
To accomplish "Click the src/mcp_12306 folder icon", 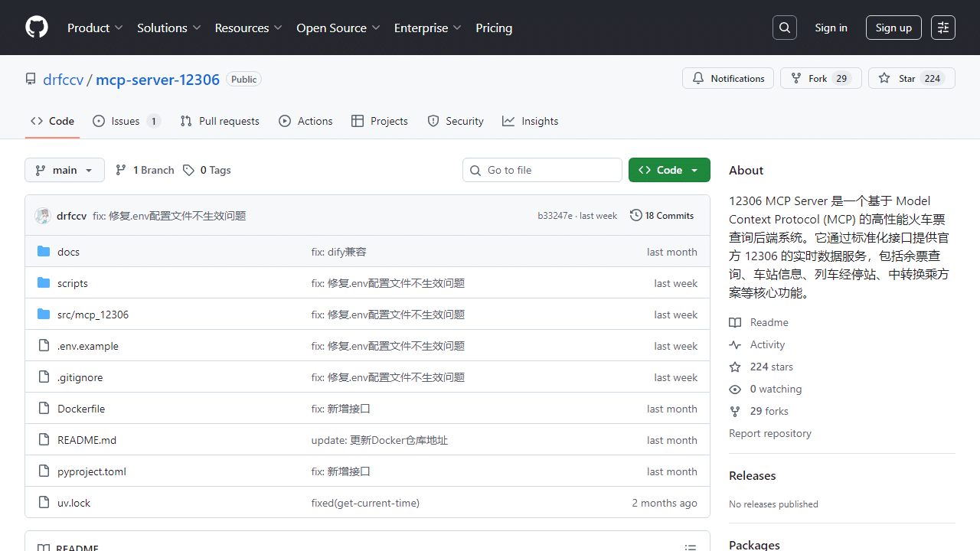I will (44, 315).
